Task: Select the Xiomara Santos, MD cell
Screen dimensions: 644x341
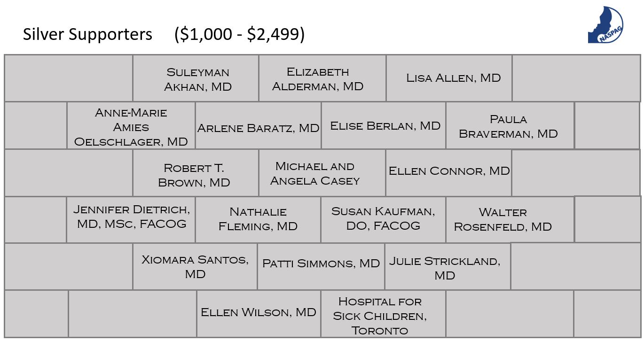Action: pyautogui.click(x=195, y=266)
